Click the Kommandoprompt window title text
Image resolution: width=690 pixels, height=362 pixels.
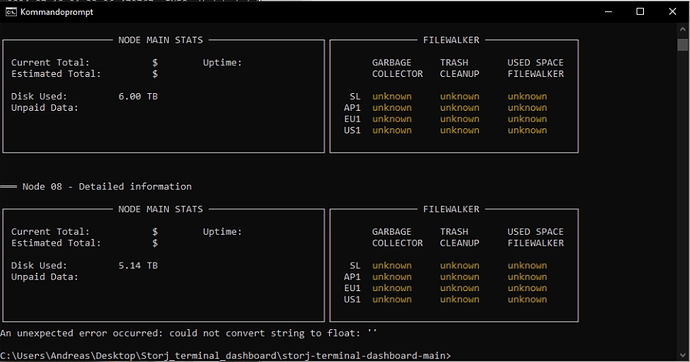point(57,12)
